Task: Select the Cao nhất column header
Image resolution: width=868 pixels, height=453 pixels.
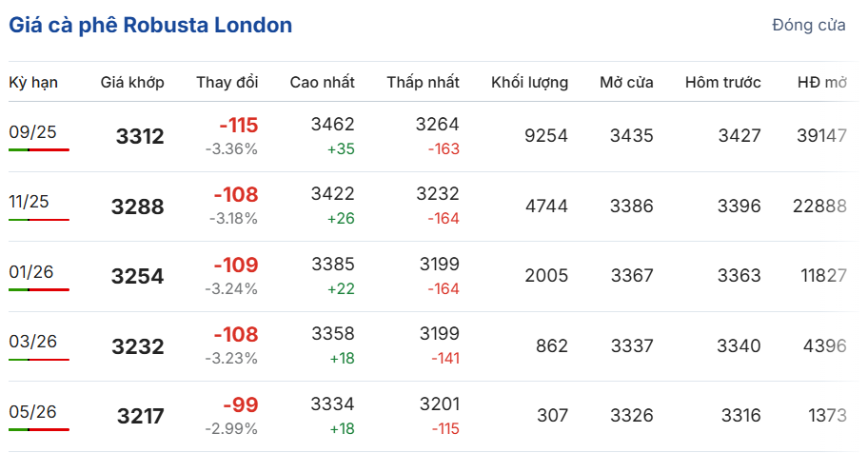Action: point(322,83)
